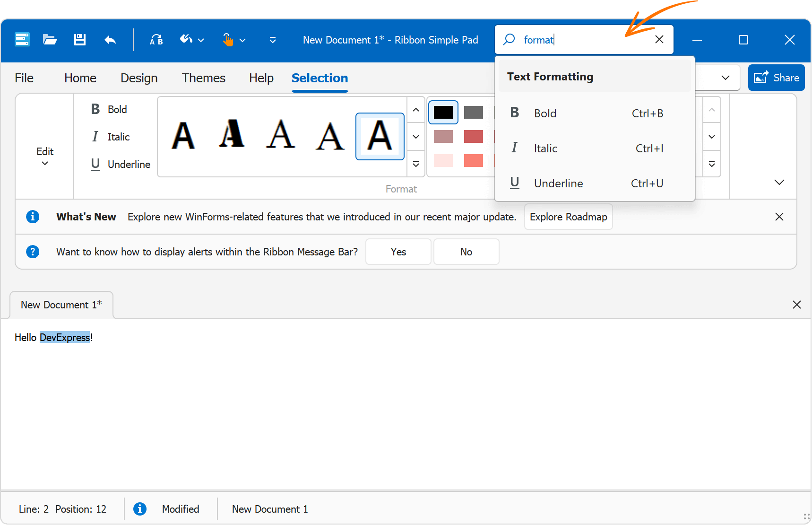
Task: Select the black color swatch
Action: tap(443, 112)
